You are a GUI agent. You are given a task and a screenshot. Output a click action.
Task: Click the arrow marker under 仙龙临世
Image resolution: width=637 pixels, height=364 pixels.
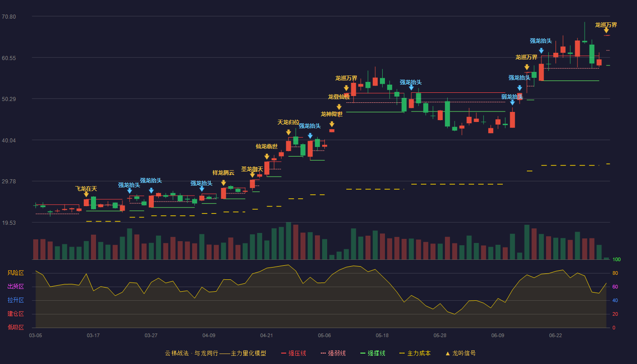click(x=267, y=157)
